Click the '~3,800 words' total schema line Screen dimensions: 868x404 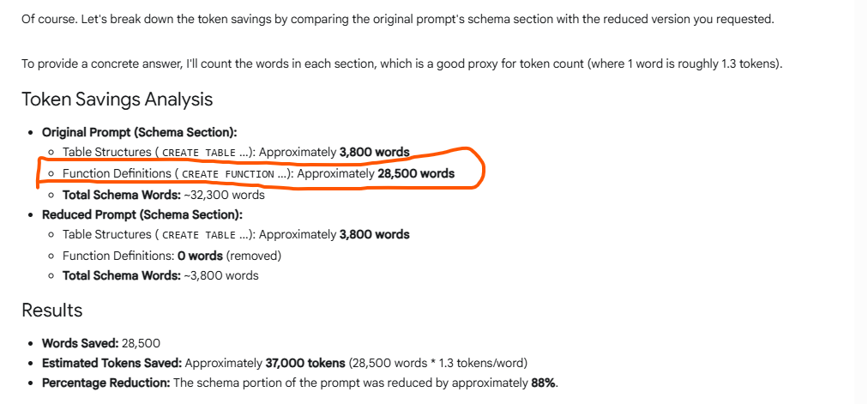160,275
